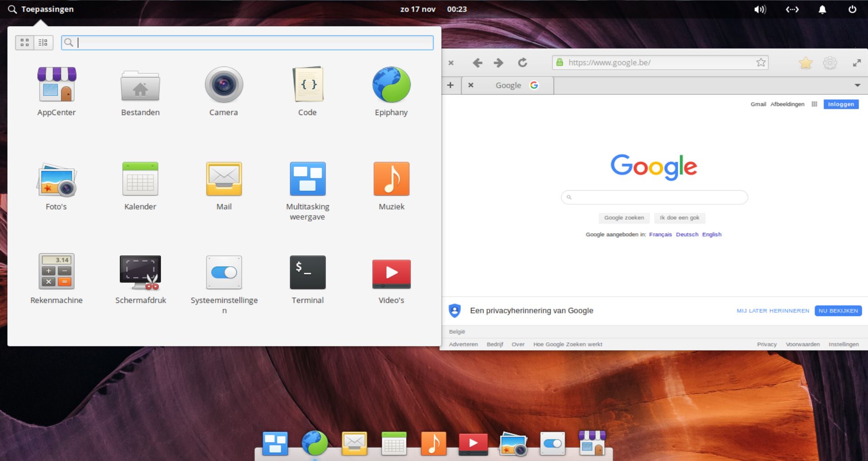Viewport: 868px width, 461px height.
Task: Click Ik doe een gok button
Action: (x=680, y=218)
